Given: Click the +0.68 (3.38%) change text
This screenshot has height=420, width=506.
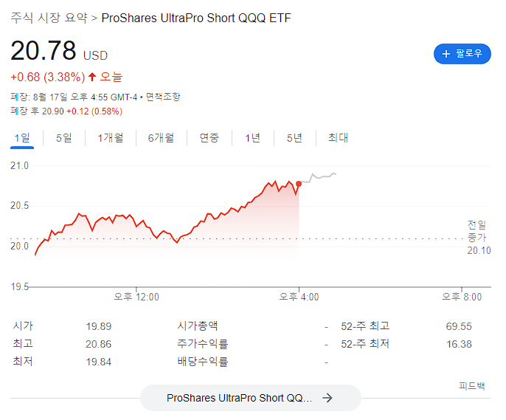Looking at the screenshot, I should [x=48, y=78].
